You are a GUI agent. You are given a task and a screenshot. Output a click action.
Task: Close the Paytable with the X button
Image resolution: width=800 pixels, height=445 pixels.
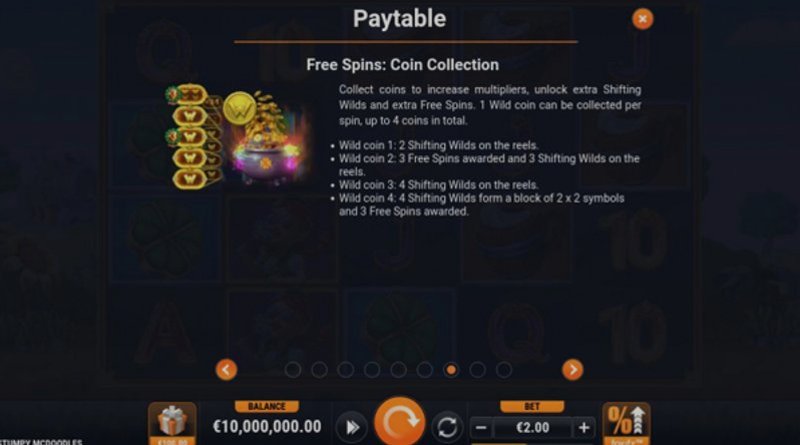click(x=642, y=19)
